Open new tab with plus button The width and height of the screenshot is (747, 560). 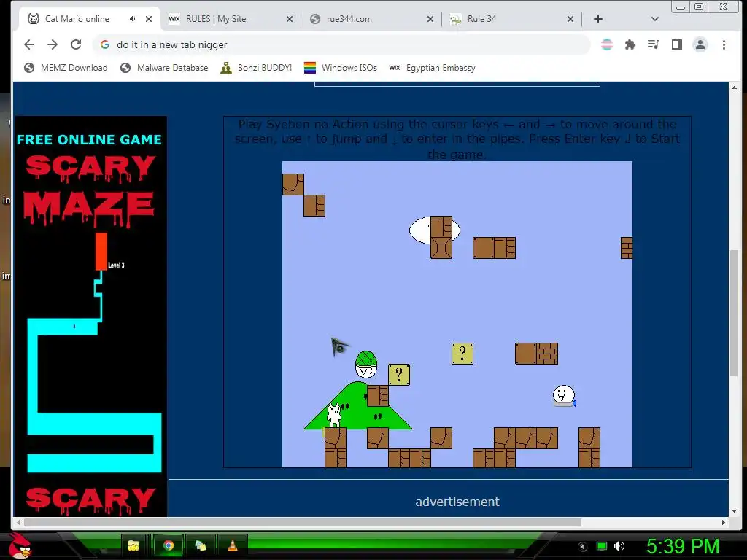(598, 18)
